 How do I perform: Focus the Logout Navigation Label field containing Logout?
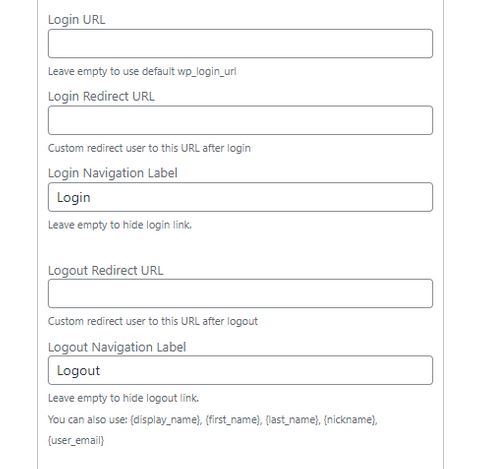240,370
